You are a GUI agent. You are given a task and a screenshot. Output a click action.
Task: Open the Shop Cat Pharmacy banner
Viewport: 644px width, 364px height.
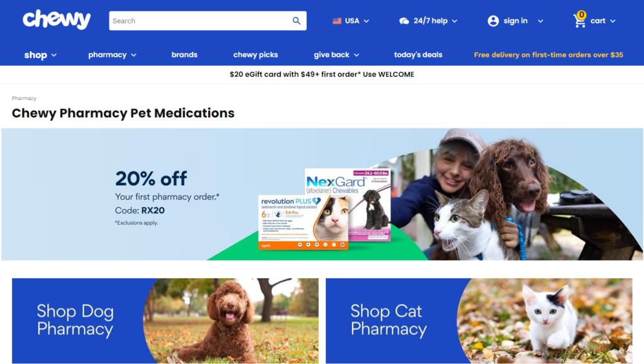tap(479, 321)
